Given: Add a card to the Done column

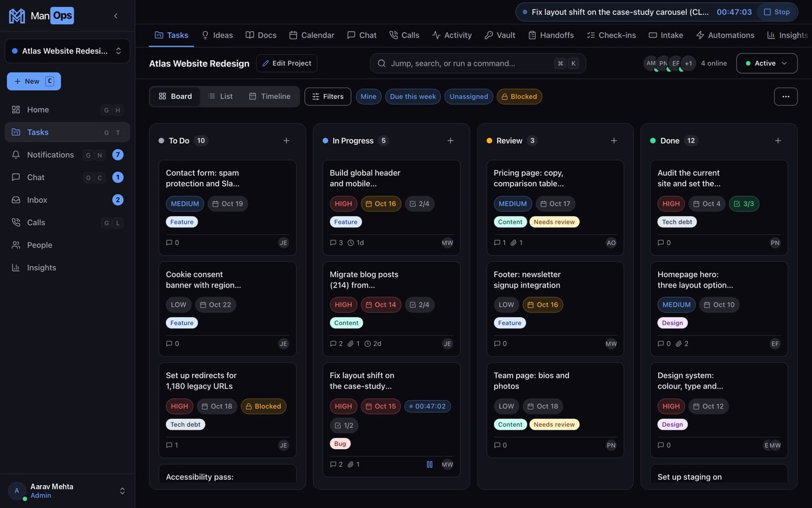Looking at the screenshot, I should tap(778, 141).
